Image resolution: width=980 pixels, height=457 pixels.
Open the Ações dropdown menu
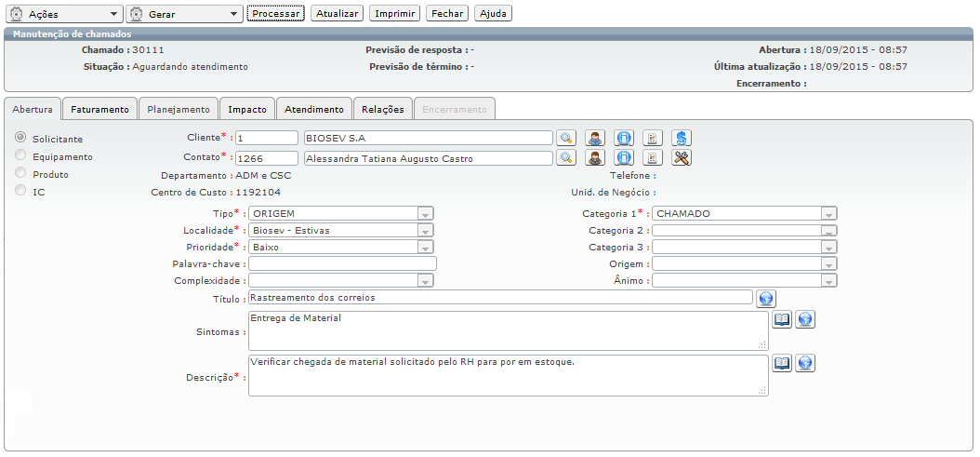point(64,14)
